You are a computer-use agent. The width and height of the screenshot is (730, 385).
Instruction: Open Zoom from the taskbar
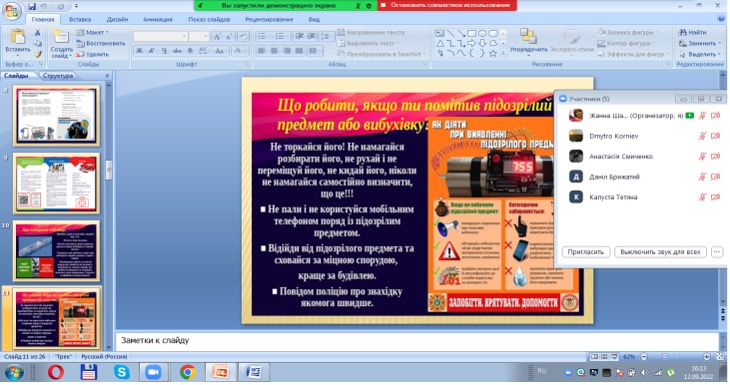pos(153,372)
